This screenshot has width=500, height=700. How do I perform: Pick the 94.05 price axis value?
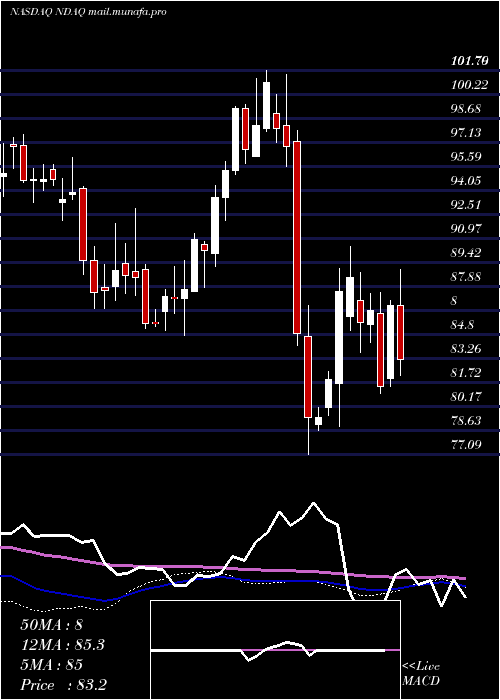[x=466, y=181]
